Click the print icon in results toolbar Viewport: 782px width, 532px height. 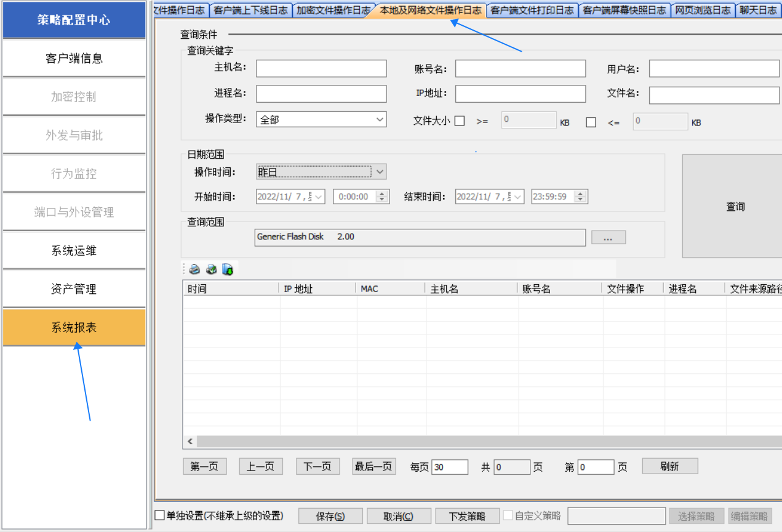194,269
